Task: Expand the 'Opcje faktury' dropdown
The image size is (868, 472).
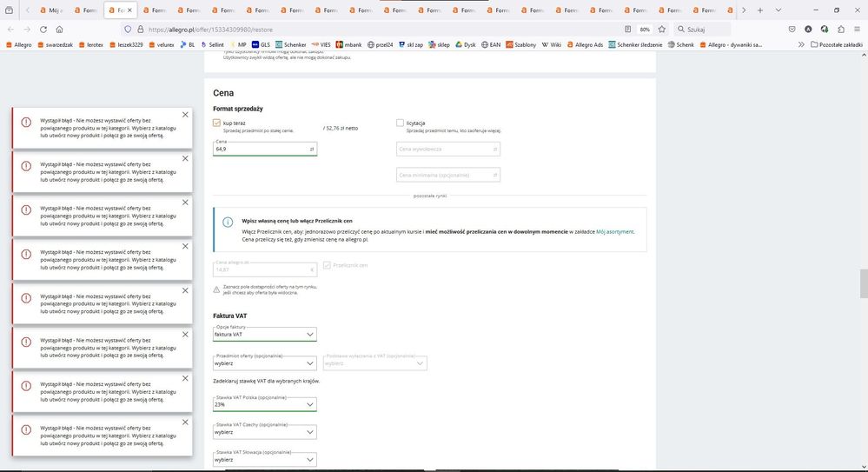Action: click(x=265, y=335)
